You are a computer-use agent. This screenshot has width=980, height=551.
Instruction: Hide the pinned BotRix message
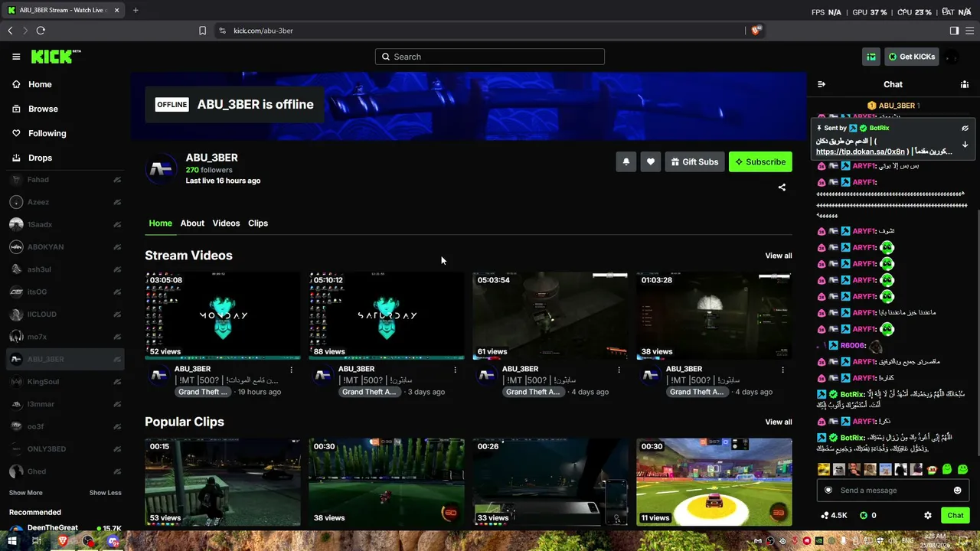coord(965,129)
